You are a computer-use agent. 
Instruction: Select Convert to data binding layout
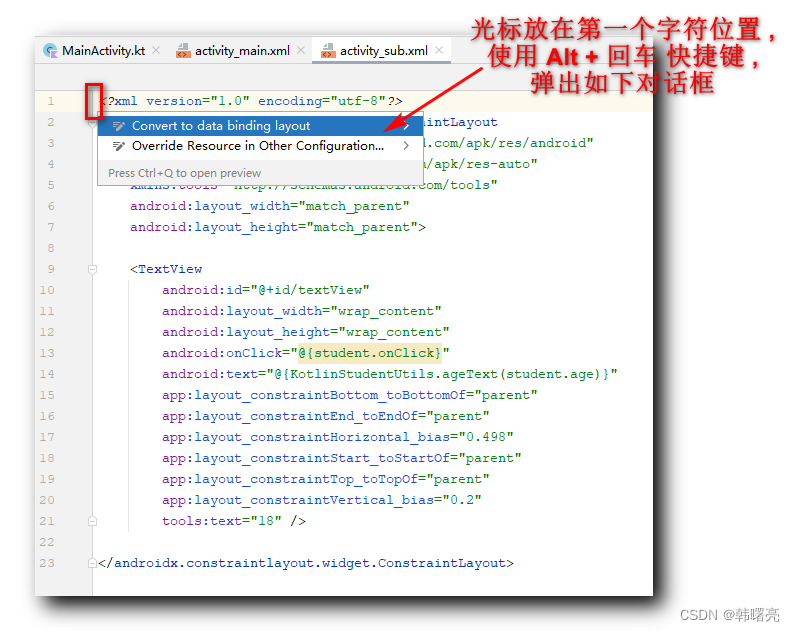click(221, 126)
